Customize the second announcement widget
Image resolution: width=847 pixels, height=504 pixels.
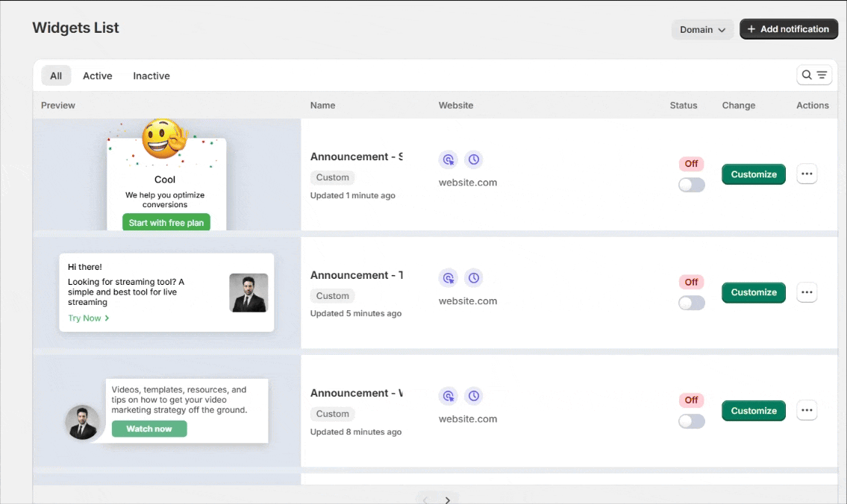pos(753,292)
